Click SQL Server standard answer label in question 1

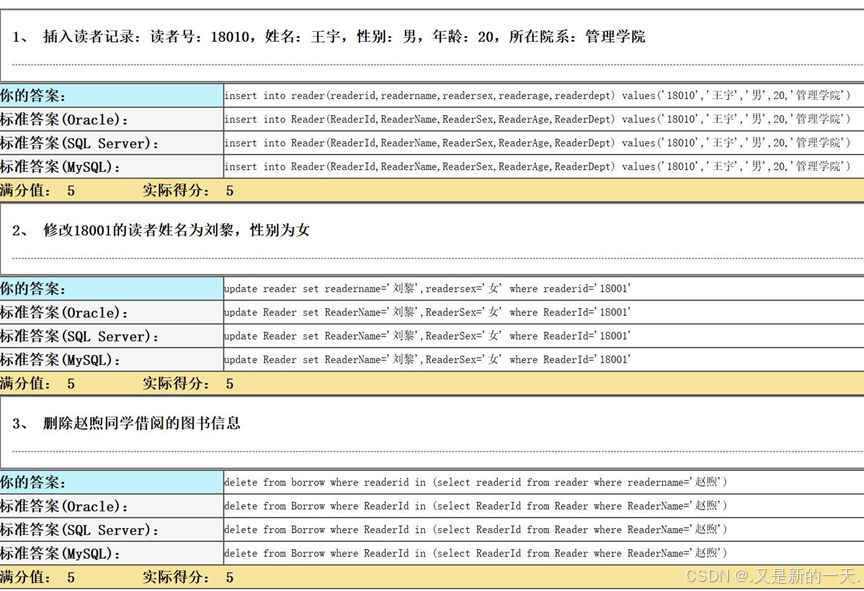click(80, 143)
